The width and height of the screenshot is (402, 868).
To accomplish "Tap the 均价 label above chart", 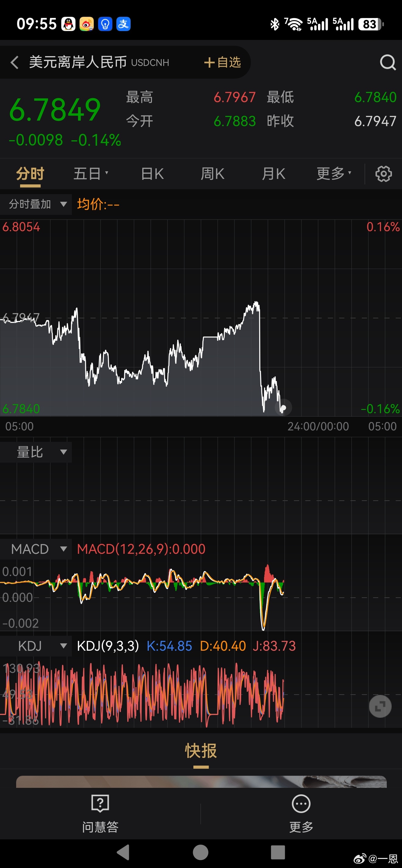I will tap(98, 204).
